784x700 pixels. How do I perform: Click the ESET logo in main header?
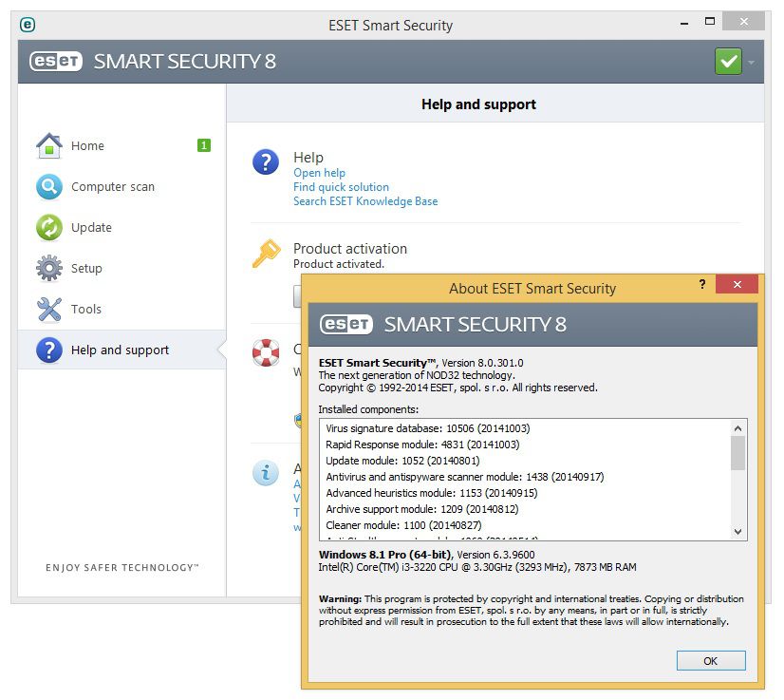pos(55,62)
